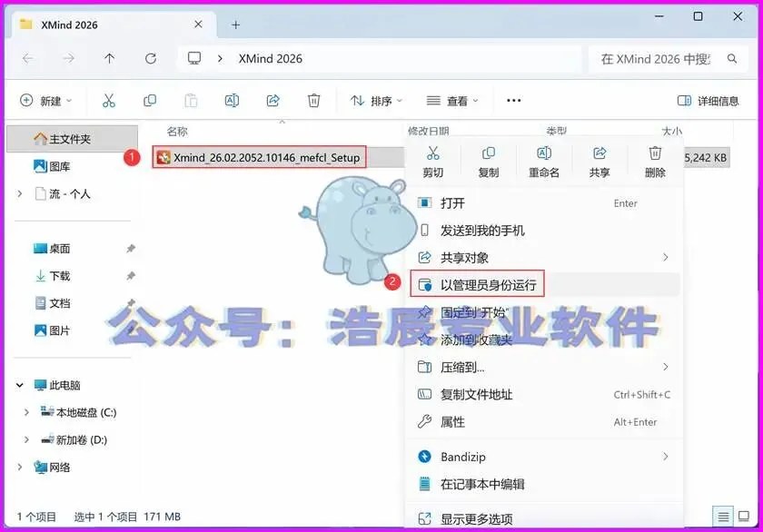Select 本地磁盘 (C:) drive
Image resolution: width=763 pixels, height=532 pixels.
(x=78, y=412)
